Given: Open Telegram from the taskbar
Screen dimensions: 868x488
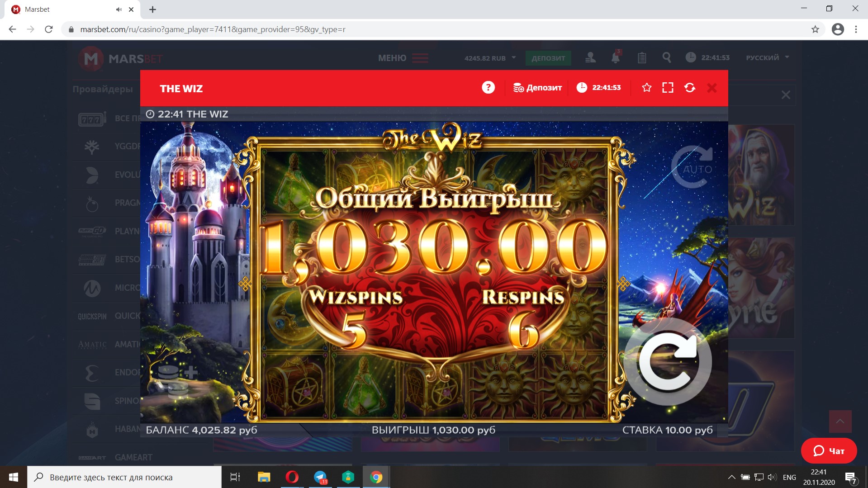Looking at the screenshot, I should pyautogui.click(x=320, y=477).
